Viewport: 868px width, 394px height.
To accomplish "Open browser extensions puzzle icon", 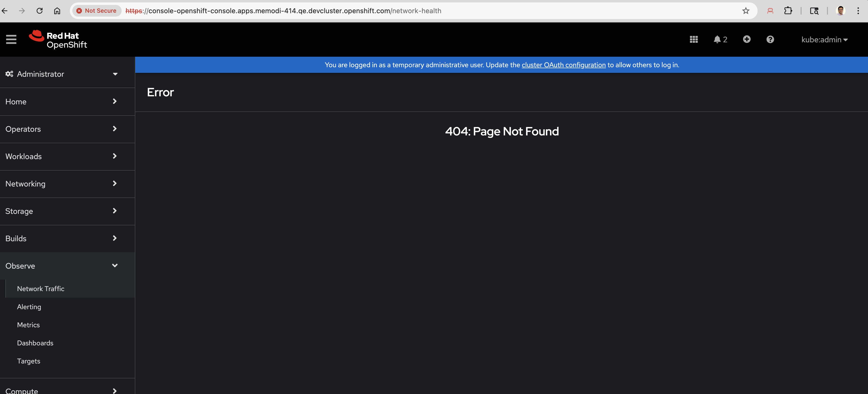I will click(x=788, y=11).
